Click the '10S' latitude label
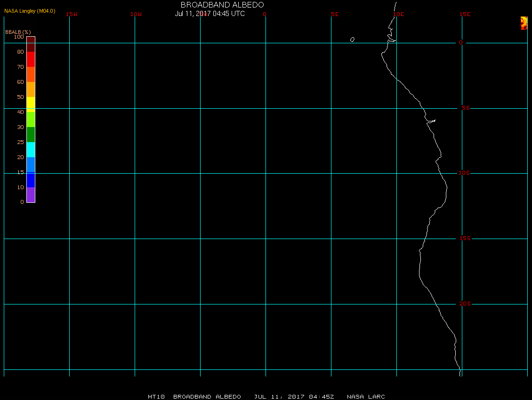 point(464,173)
